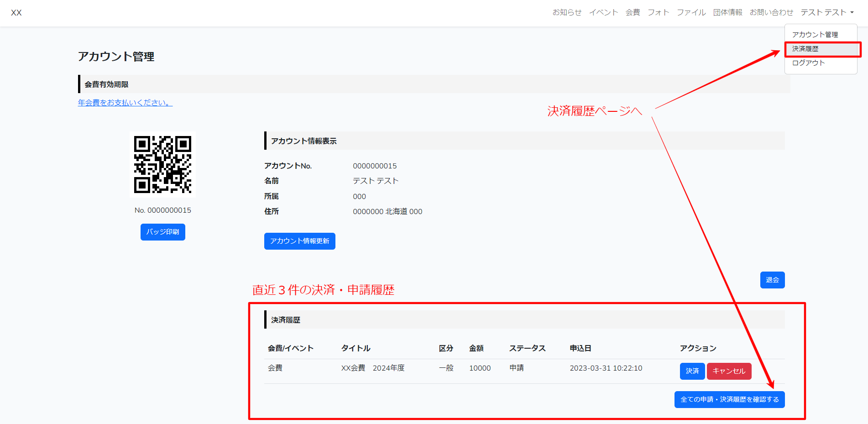Click the 申込日 column header

click(580, 348)
